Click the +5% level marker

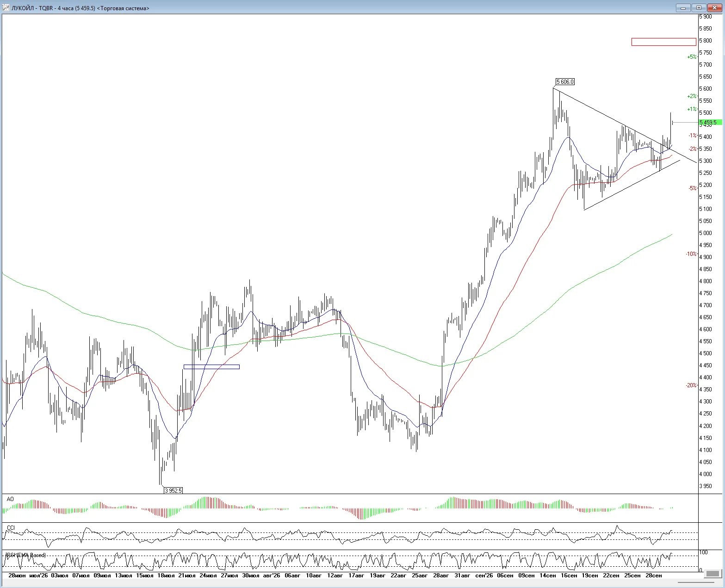click(692, 57)
